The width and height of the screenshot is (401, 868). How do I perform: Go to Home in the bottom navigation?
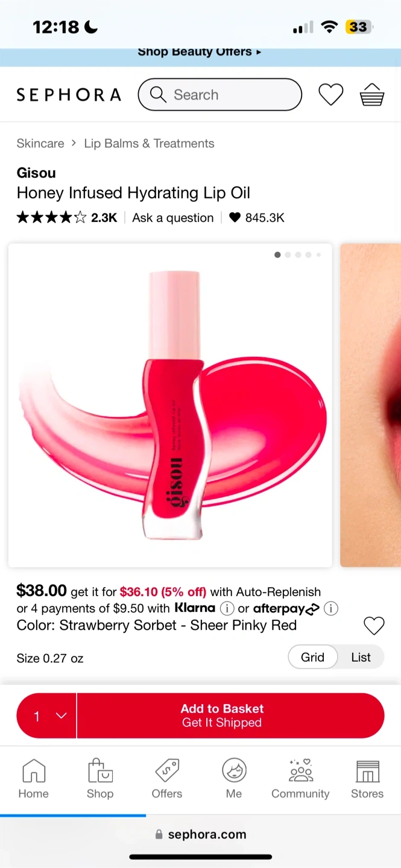click(33, 779)
